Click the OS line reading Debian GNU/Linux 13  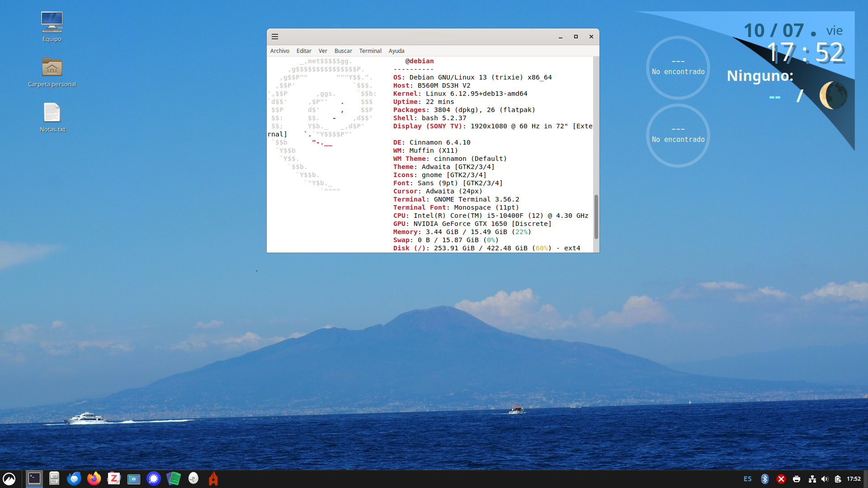(x=472, y=78)
